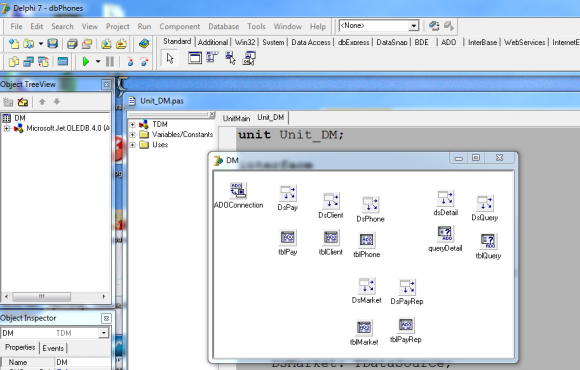
Task: Select the ADOConnection component icon
Action: pos(238,190)
